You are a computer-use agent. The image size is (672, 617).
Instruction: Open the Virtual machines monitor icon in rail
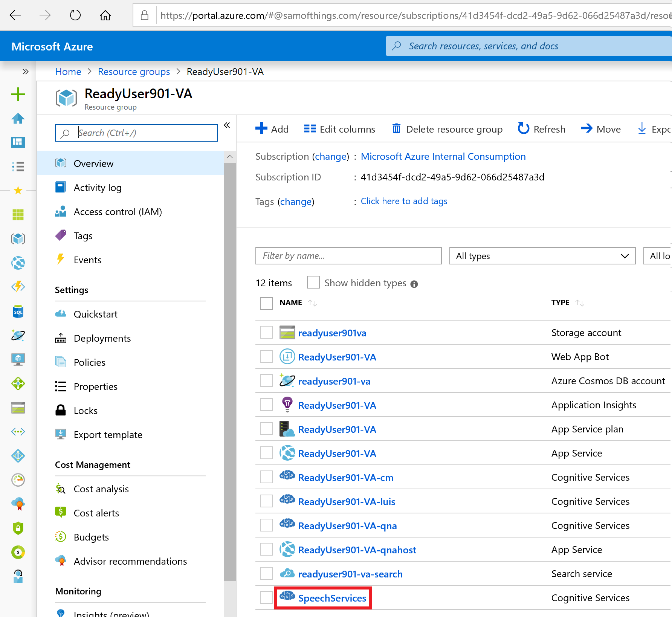pyautogui.click(x=18, y=359)
